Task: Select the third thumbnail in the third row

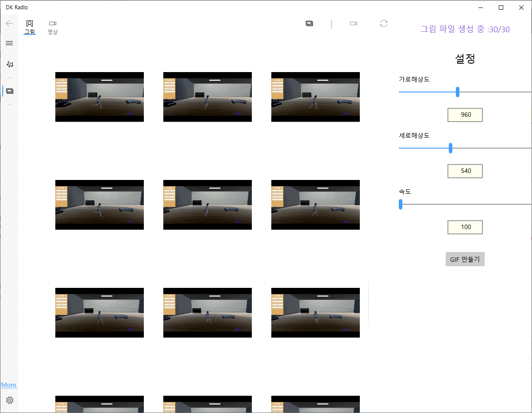Action: (x=316, y=313)
